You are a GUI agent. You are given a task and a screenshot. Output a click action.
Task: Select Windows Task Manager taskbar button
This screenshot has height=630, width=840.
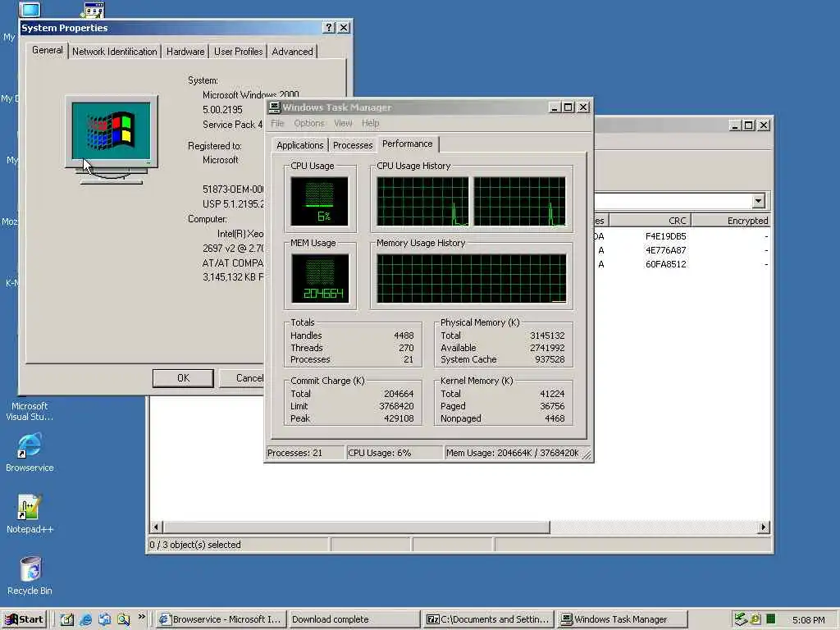[622, 619]
